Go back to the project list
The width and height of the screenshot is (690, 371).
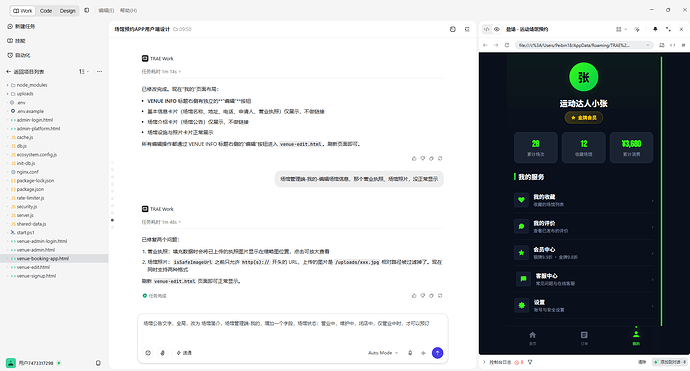[25, 71]
